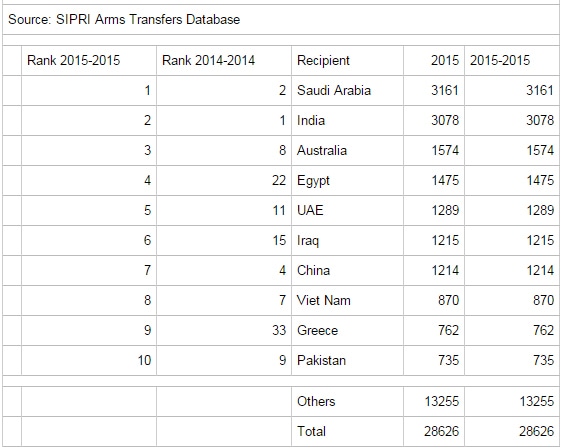Viewport: 562px width, 448px height.
Task: Click Egypt's 2014 rank value 22
Action: [x=279, y=180]
